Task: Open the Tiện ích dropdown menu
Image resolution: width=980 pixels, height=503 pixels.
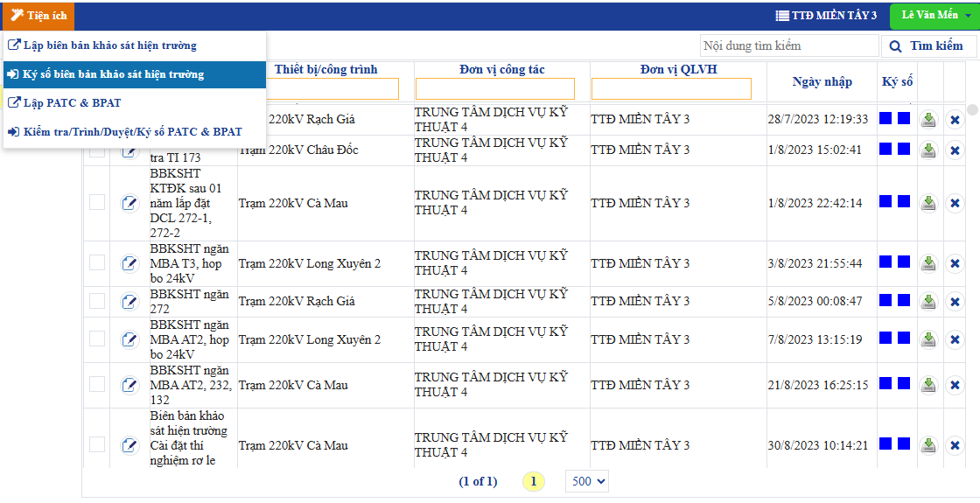Action: 38,16
